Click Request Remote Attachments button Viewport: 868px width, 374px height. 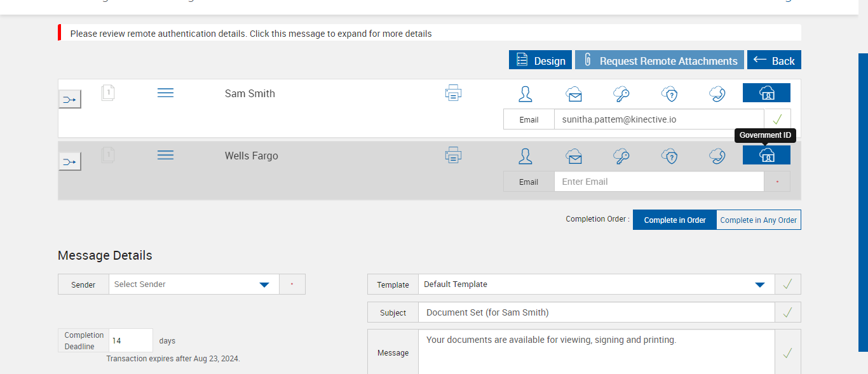tap(659, 60)
